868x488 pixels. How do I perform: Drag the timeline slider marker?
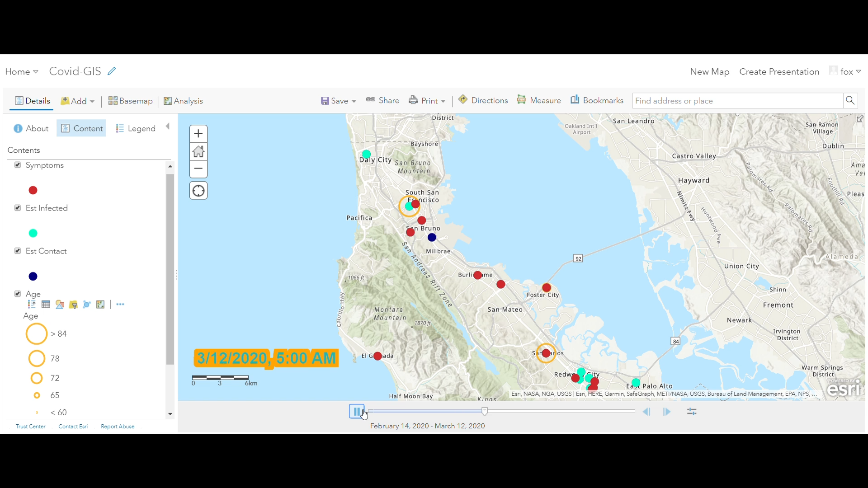(485, 411)
